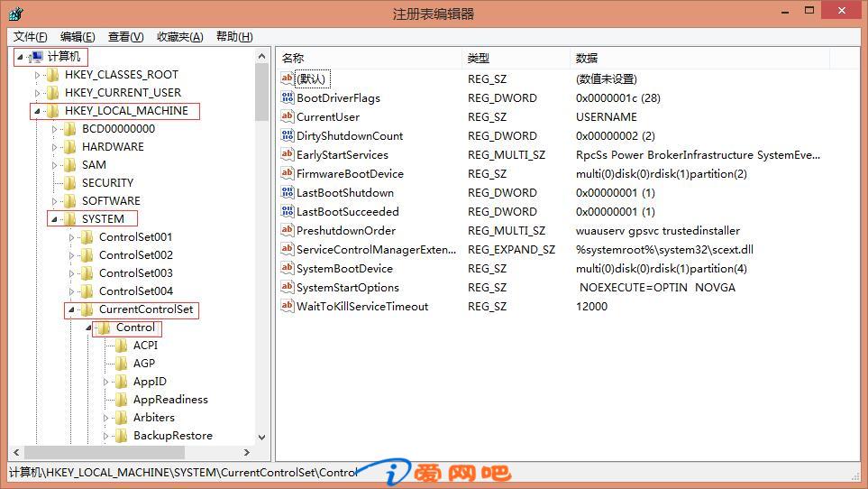Image resolution: width=868 pixels, height=489 pixels.
Task: Open the 文件(F) menu
Action: coord(31,37)
